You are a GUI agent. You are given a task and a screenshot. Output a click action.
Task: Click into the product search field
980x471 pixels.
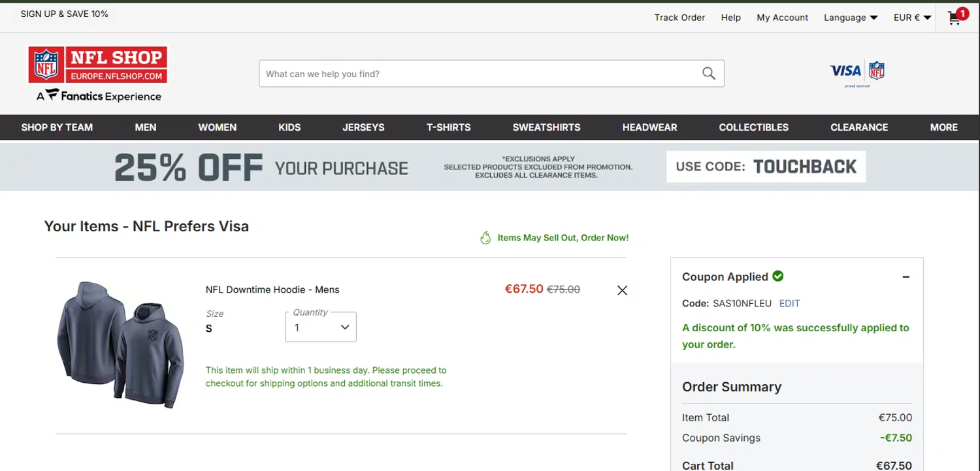tap(477, 74)
